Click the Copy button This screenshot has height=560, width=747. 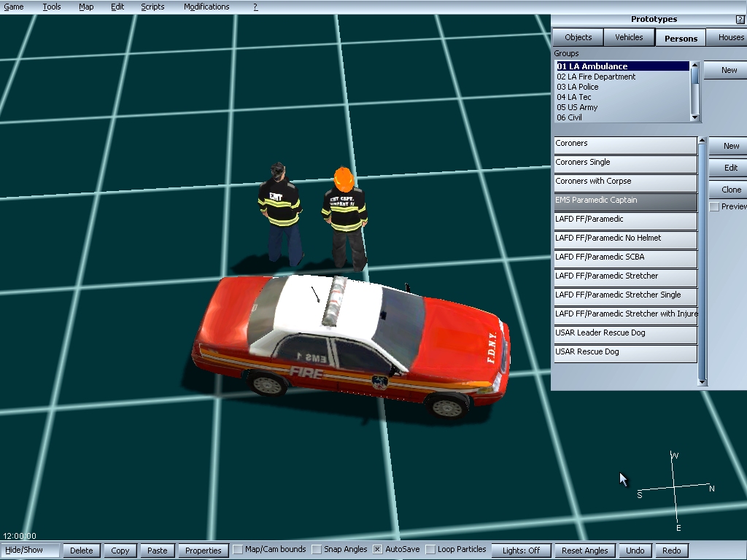[120, 551]
